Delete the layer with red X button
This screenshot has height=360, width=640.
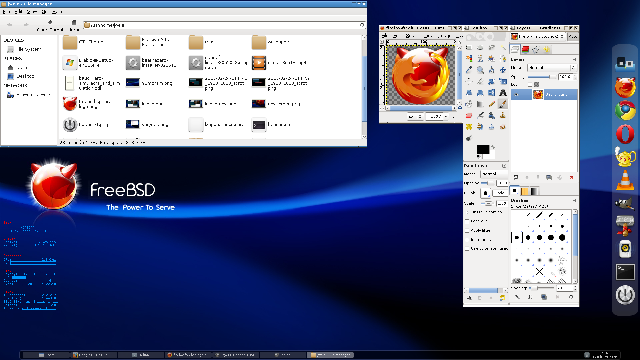coord(571,177)
